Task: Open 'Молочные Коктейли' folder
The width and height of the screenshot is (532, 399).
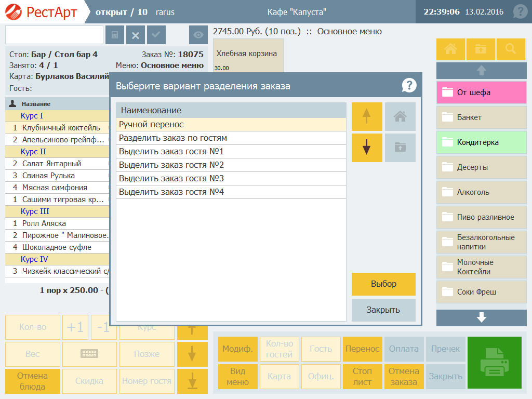Action: [482, 267]
